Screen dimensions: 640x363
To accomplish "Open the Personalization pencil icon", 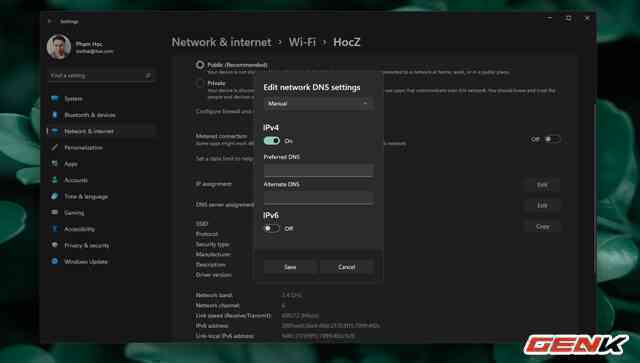I will pyautogui.click(x=55, y=147).
